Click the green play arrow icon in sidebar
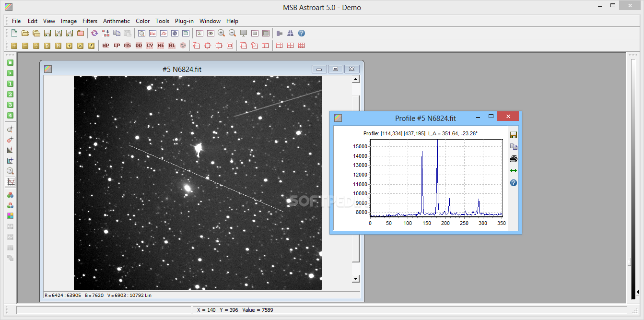The image size is (644, 320). 10,73
